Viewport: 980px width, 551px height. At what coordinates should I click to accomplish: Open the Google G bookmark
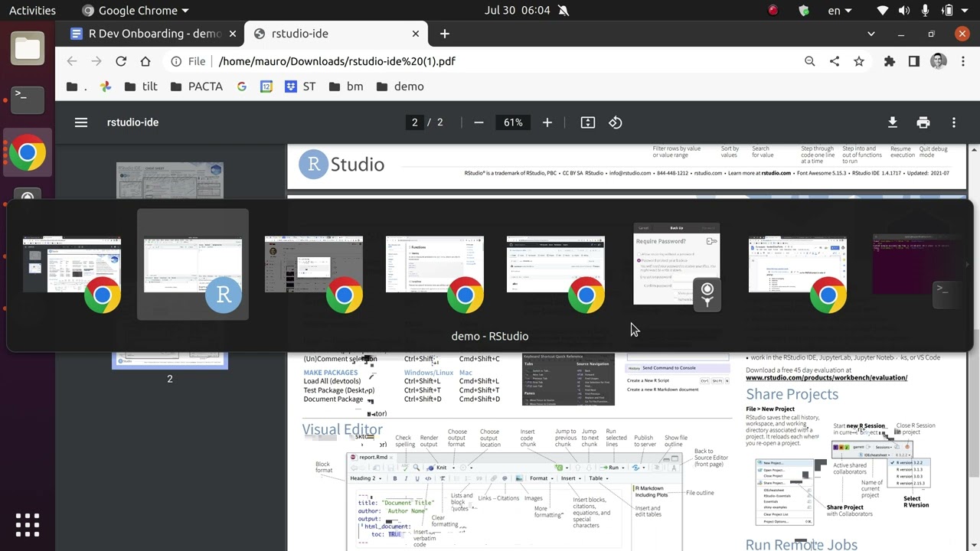(242, 86)
